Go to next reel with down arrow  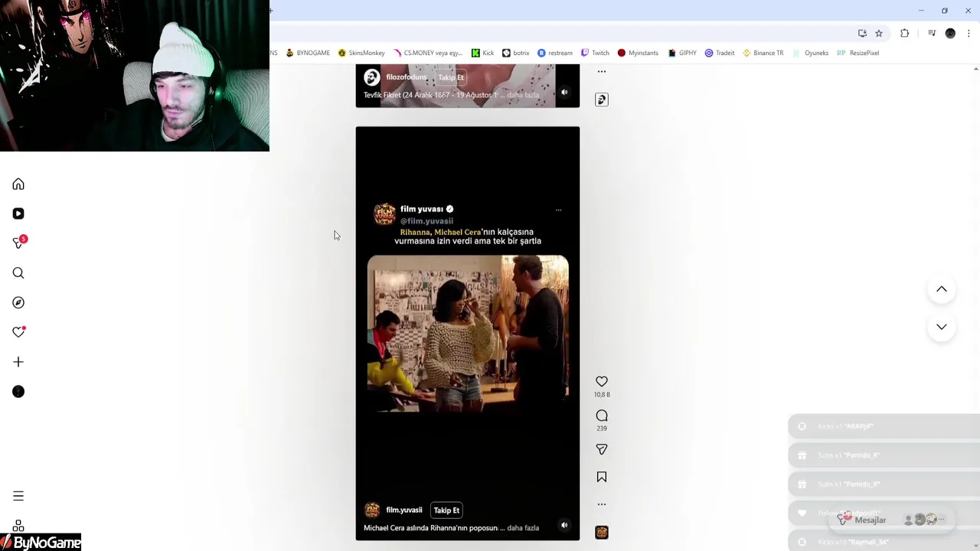pos(942,327)
